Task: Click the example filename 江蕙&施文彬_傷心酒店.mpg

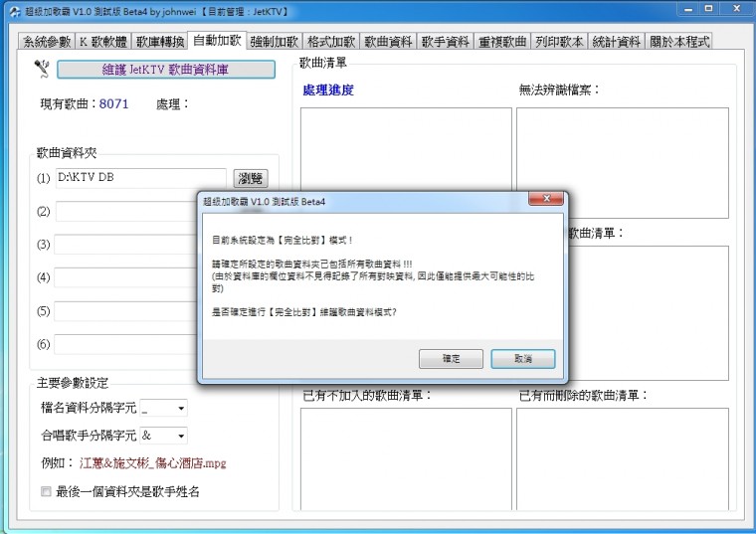Action: point(153,463)
